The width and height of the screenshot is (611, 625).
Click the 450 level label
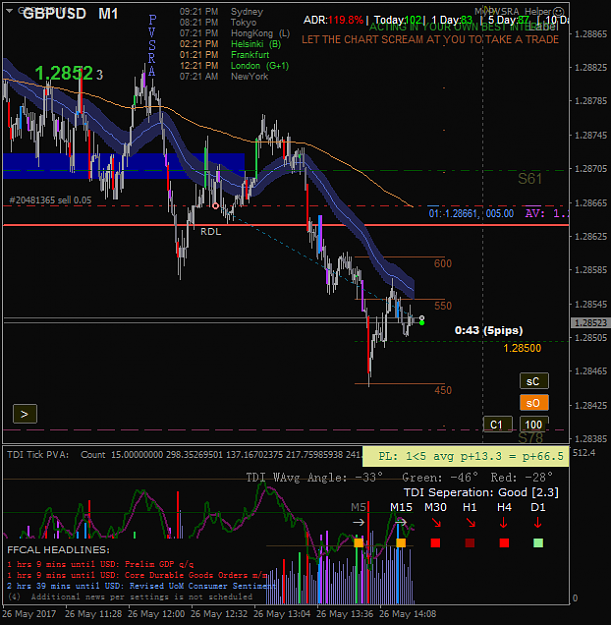pos(443,390)
